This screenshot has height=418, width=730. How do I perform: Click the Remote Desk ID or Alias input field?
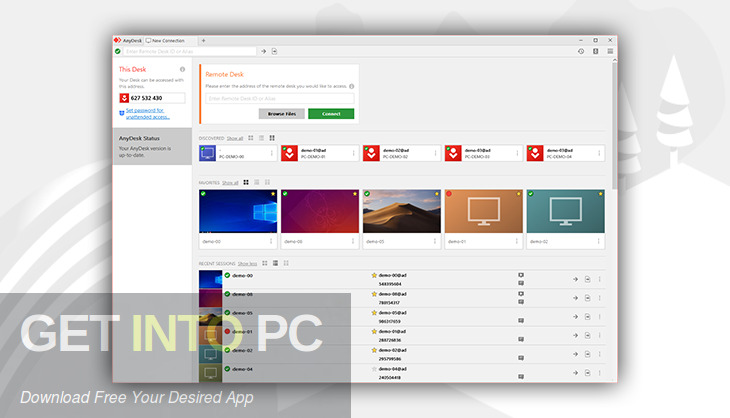point(279,98)
